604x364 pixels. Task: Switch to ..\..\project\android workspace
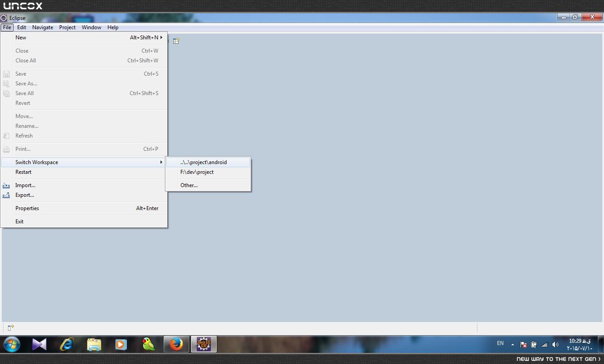tap(208, 162)
